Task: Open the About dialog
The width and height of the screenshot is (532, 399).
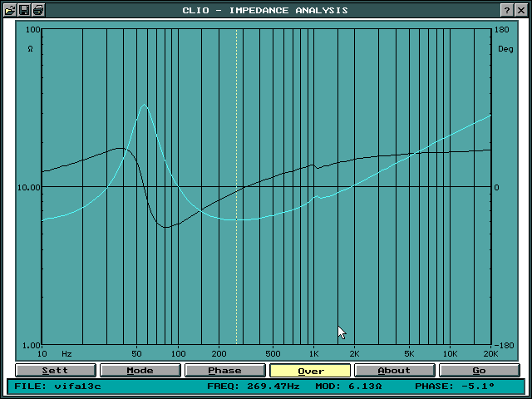Action: click(x=394, y=371)
